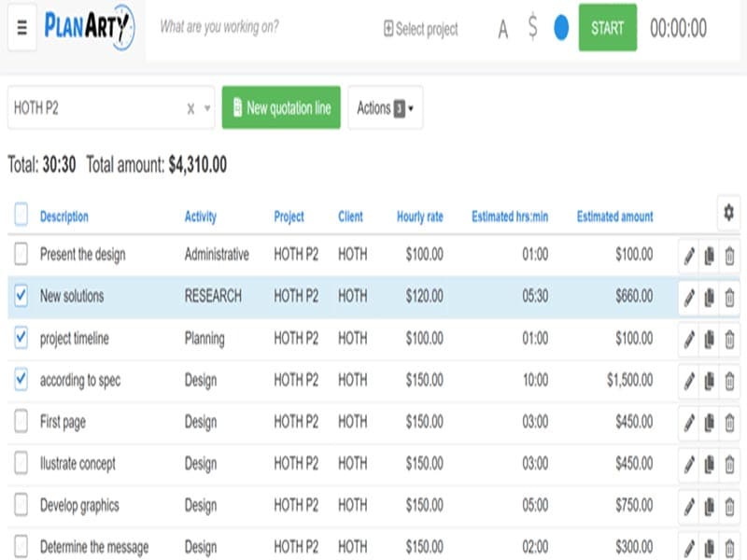Sort by Activity column
This screenshot has width=747, height=560.
click(x=201, y=217)
